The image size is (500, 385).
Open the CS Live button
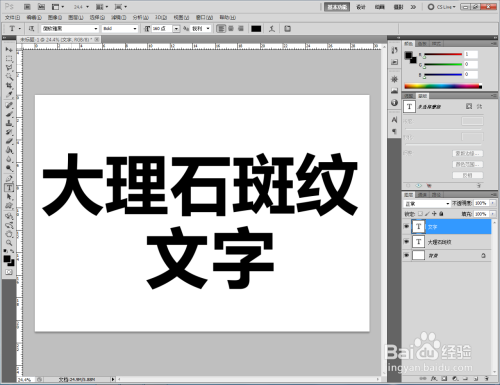pos(441,7)
